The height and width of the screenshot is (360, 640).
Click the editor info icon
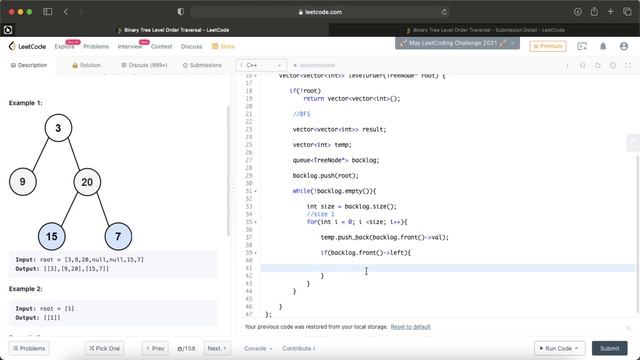(567, 65)
